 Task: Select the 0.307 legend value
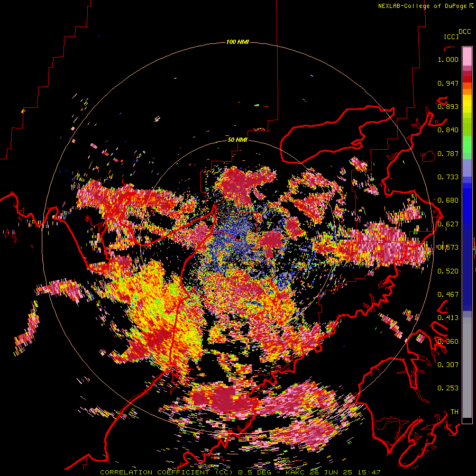tap(448, 364)
